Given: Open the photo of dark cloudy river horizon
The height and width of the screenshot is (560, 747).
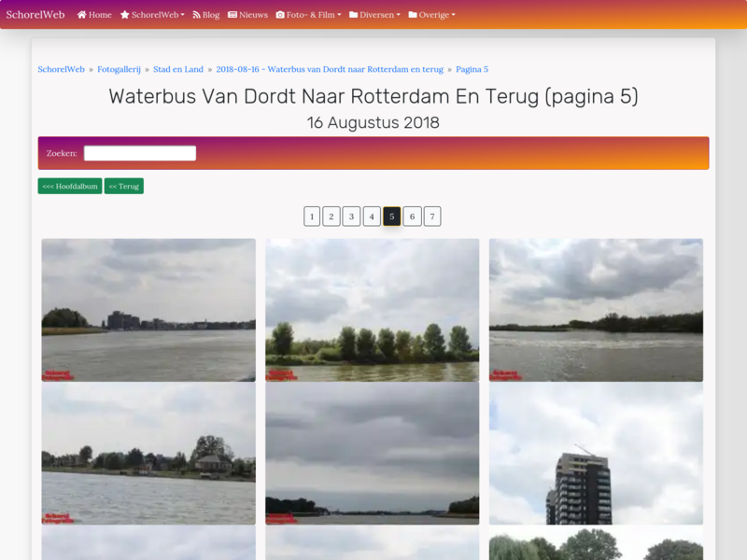Looking at the screenshot, I should 372,454.
